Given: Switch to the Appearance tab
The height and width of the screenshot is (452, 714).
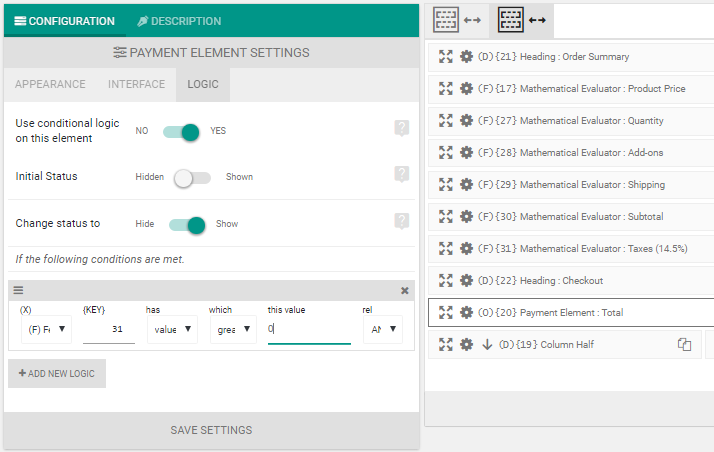Looking at the screenshot, I should pos(50,85).
